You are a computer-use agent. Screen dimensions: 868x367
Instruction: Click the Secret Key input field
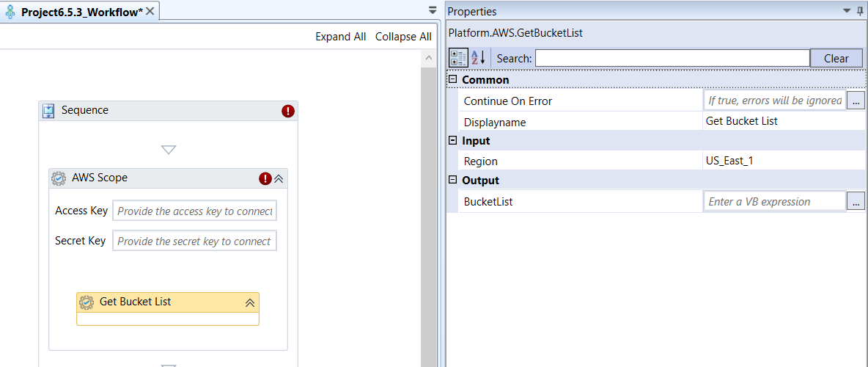click(x=194, y=241)
